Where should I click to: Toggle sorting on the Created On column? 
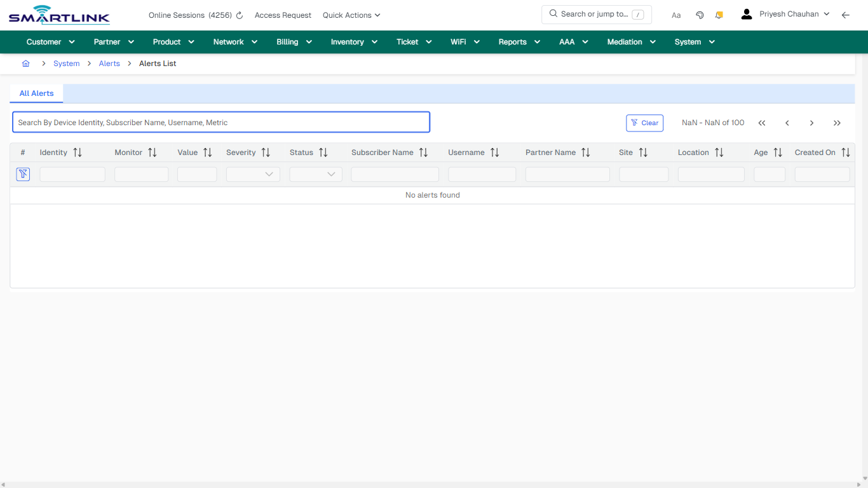pos(846,152)
